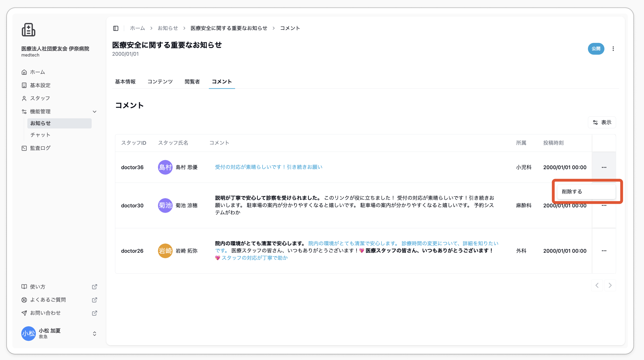Image resolution: width=644 pixels, height=360 pixels.
Task: Click doctor26 staff ID cell
Action: [132, 251]
